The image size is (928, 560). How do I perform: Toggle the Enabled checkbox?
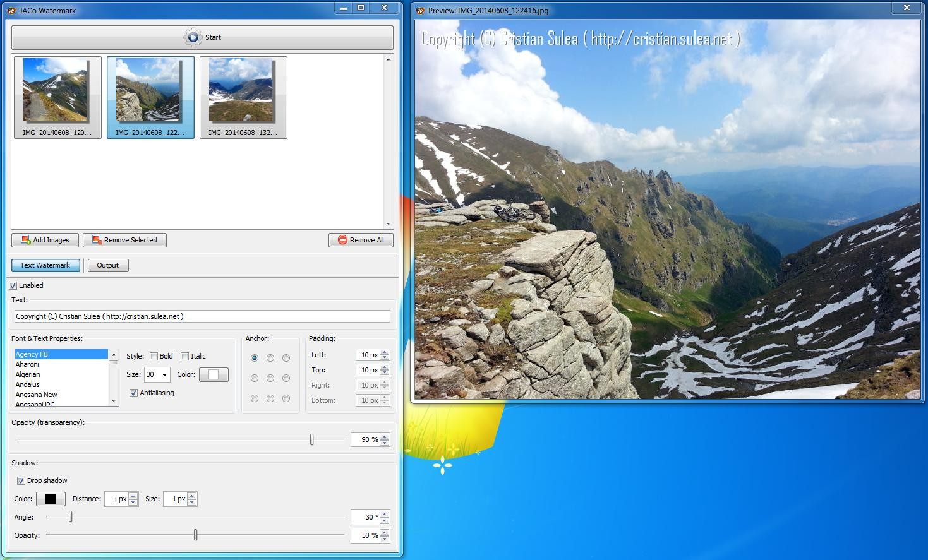(13, 285)
